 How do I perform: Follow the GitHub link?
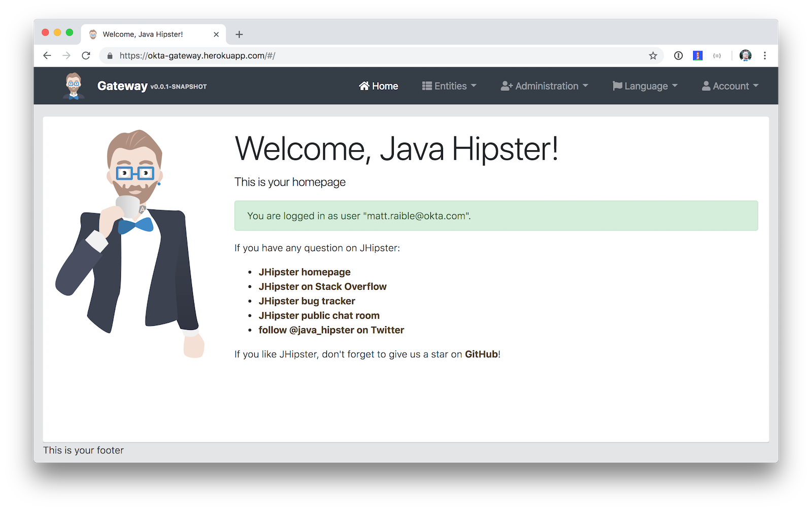[x=481, y=354]
